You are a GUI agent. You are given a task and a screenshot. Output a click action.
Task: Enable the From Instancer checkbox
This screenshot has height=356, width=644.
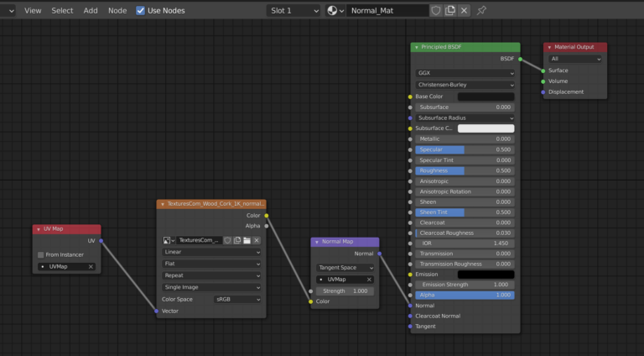click(40, 255)
